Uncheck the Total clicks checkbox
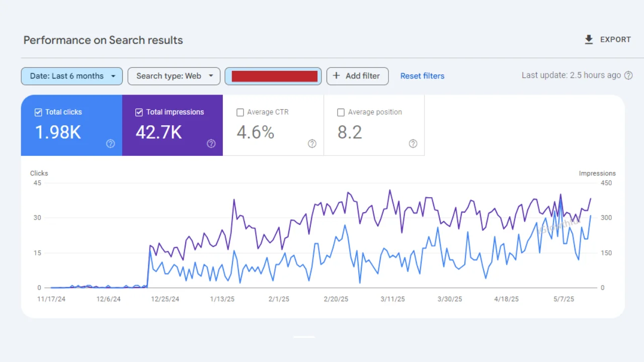644x362 pixels. click(38, 112)
